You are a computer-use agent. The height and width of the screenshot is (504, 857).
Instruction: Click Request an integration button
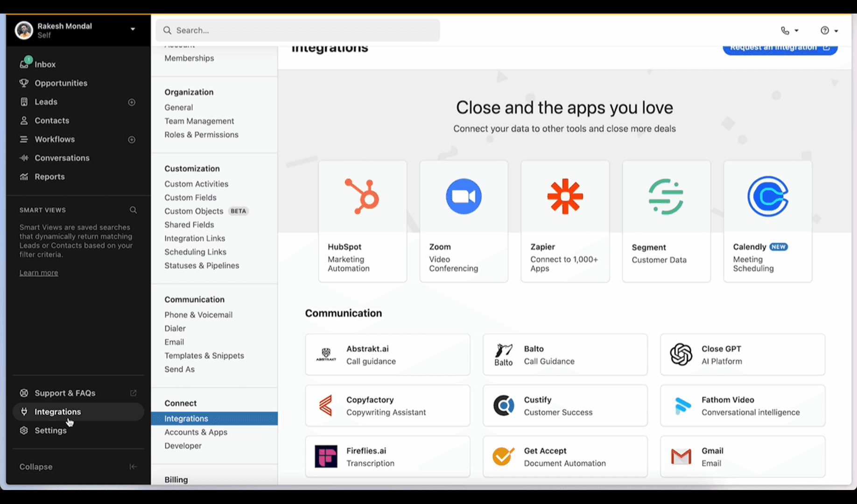pos(780,49)
